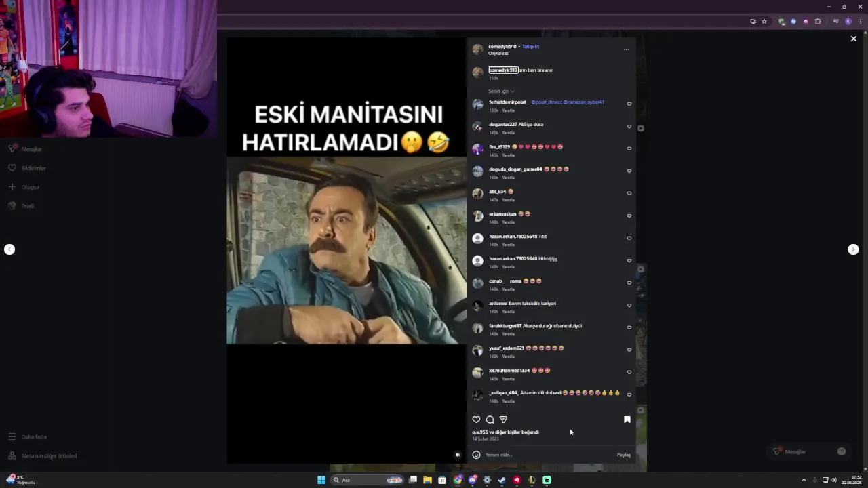Like erkansuskun's comment
The image size is (868, 488).
629,216
